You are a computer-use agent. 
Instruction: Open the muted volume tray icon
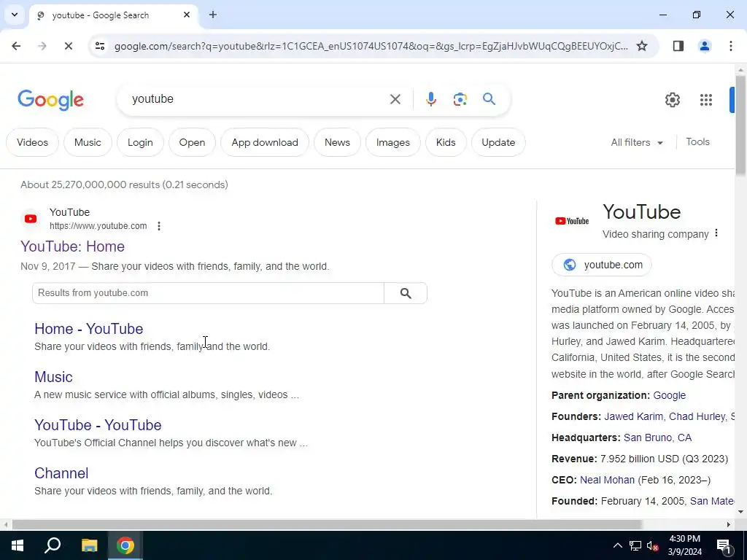point(653,545)
